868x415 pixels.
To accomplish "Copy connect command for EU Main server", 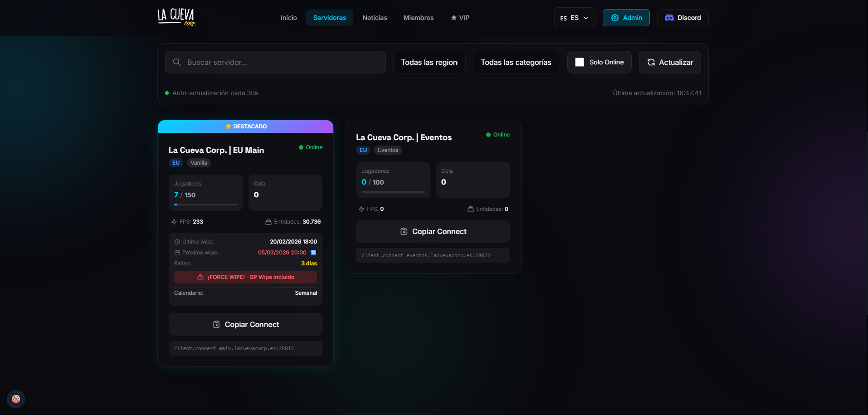I will [245, 324].
